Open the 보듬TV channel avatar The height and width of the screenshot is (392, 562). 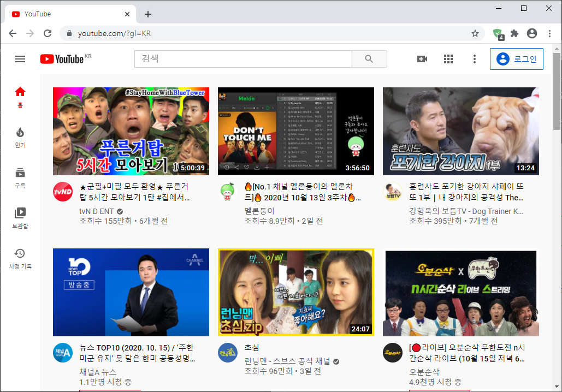(x=393, y=191)
